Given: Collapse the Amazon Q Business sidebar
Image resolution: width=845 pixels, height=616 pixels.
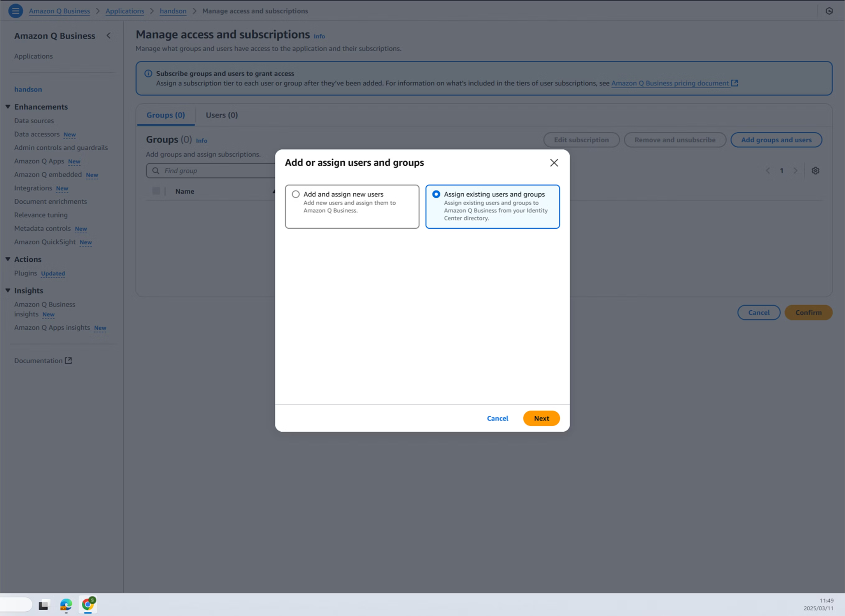Looking at the screenshot, I should [109, 36].
